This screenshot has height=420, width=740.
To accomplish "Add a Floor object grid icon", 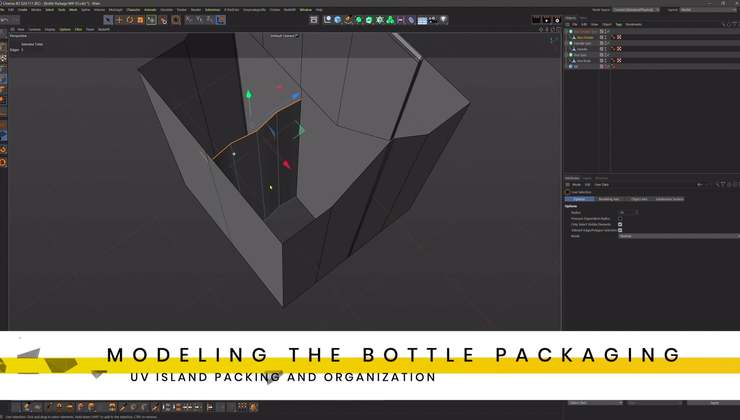I will pos(422,20).
